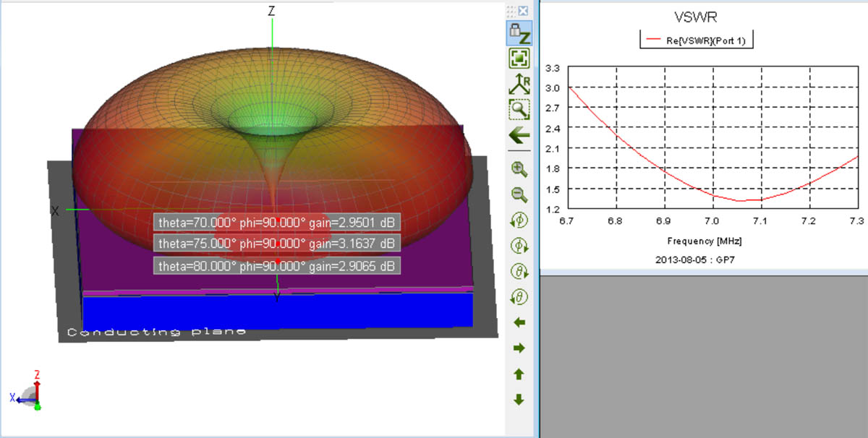This screenshot has width=868, height=438.
Task: Select the zoom-to-window magnifier tool
Action: (519, 109)
